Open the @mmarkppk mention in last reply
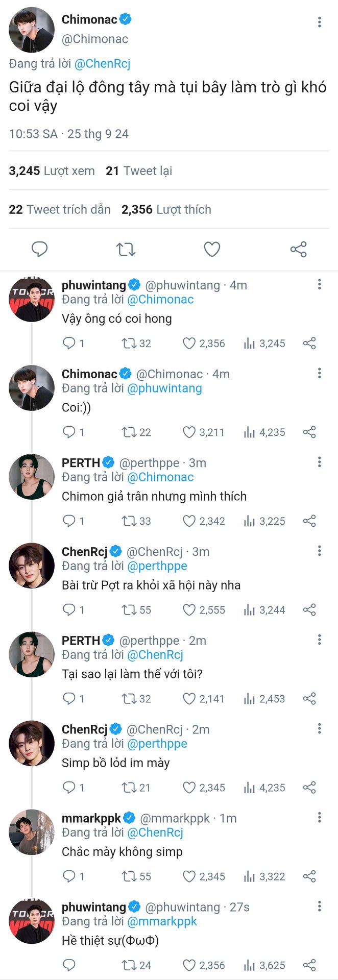This screenshot has height=980, width=338. (x=162, y=921)
